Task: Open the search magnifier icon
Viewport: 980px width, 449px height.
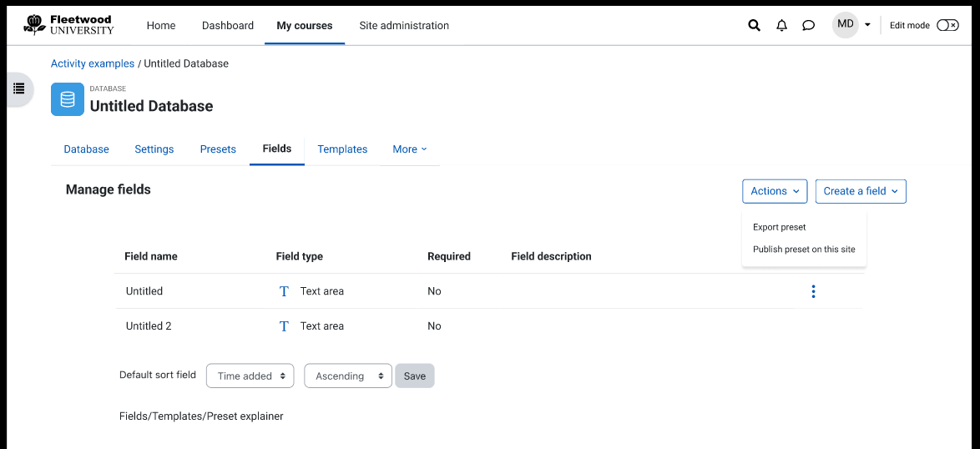Action: click(x=755, y=26)
